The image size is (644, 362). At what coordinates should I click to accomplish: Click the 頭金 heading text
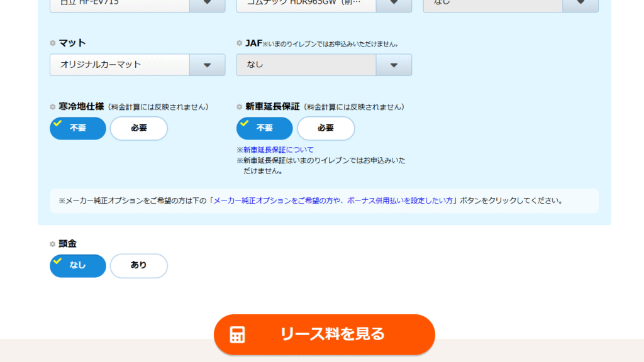pyautogui.click(x=67, y=244)
